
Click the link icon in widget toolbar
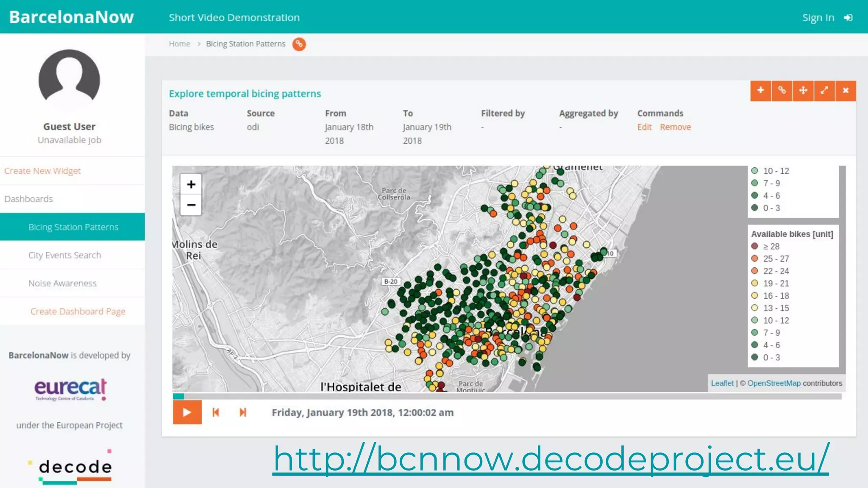[x=782, y=91]
